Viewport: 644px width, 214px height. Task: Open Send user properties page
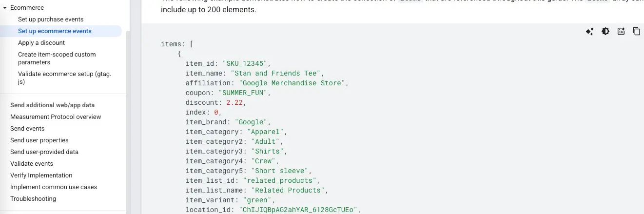coord(39,140)
